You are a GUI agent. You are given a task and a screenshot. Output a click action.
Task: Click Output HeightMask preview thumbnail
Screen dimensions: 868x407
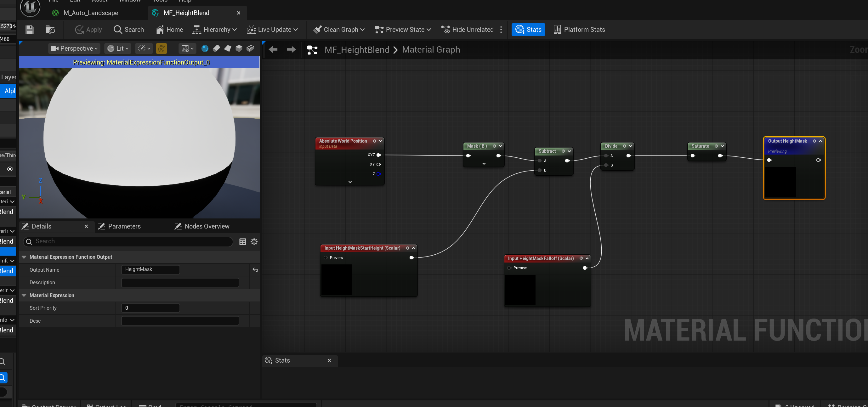(780, 182)
